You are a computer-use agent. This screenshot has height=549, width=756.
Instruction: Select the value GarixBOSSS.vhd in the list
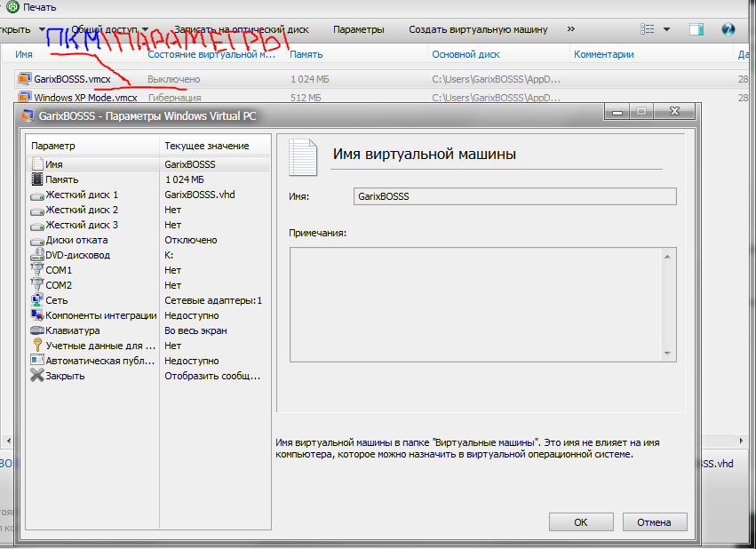(x=200, y=195)
